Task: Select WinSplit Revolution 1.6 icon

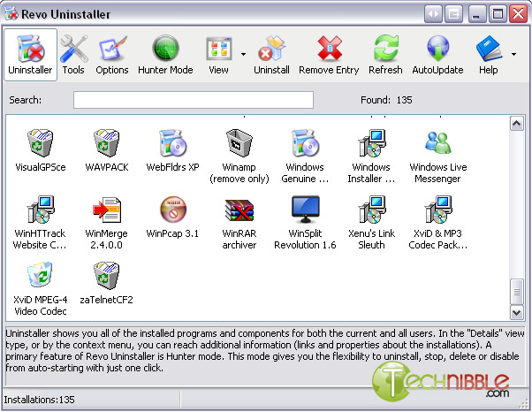Action: (x=306, y=209)
